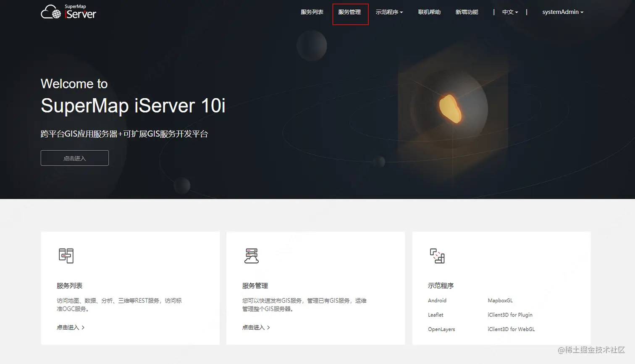Click 点击进入 link under 服务管理 card
This screenshot has width=635, height=364.
coord(256,327)
